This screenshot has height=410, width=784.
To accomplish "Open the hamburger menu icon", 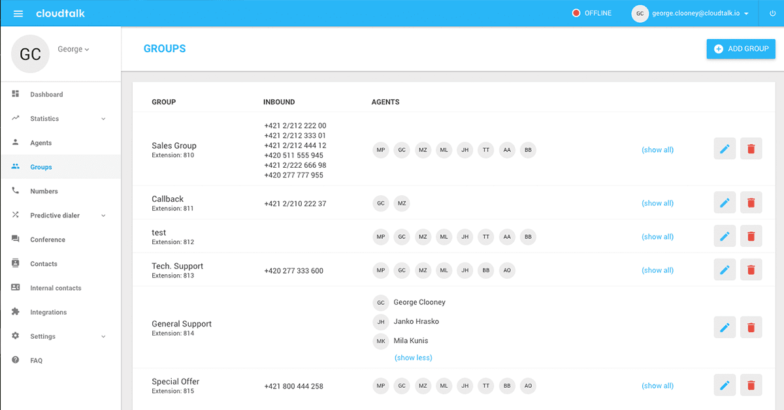I will point(18,13).
